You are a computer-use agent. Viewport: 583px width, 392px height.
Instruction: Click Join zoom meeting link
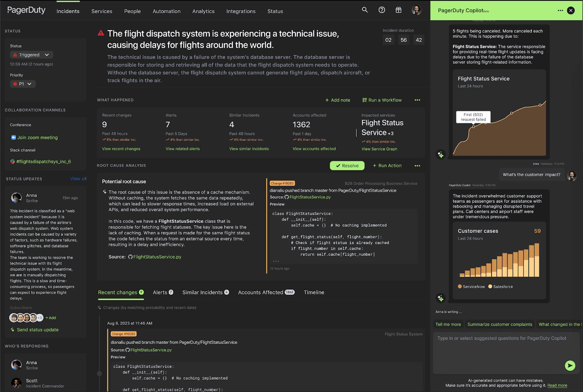pos(38,138)
